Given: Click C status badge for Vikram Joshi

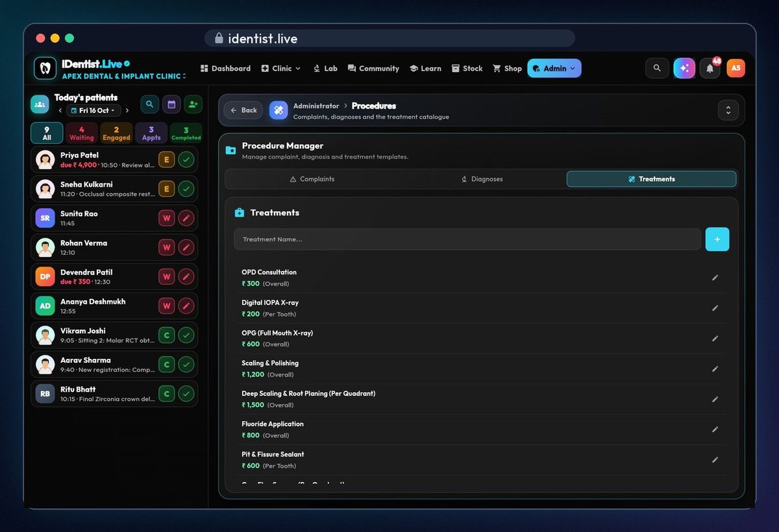Looking at the screenshot, I should (167, 335).
